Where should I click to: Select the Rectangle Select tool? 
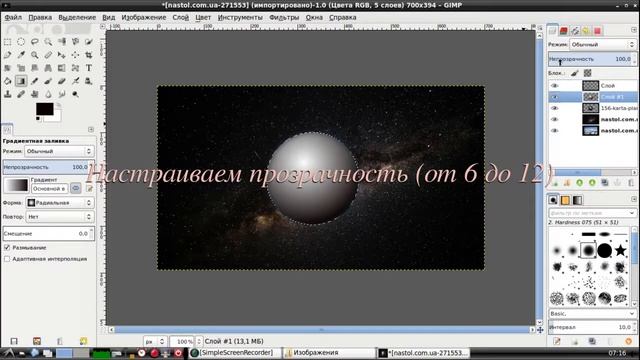[x=8, y=42]
